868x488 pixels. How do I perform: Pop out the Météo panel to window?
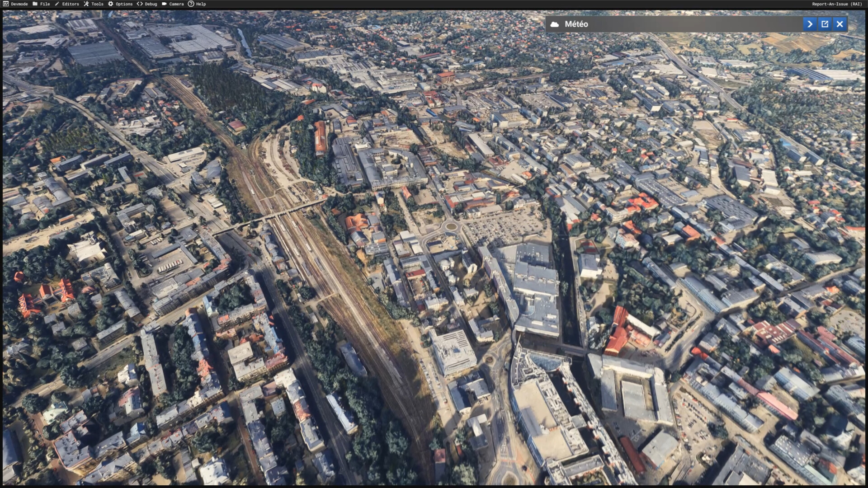[x=825, y=24]
